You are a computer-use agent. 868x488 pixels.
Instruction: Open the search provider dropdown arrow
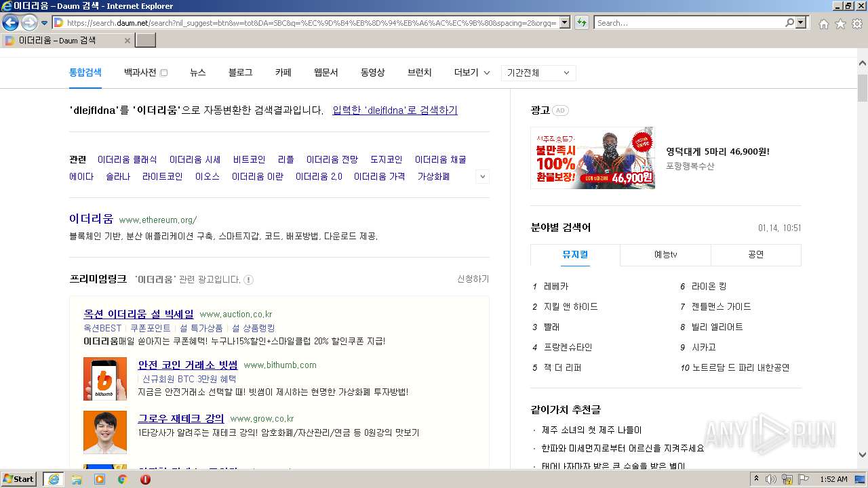802,23
